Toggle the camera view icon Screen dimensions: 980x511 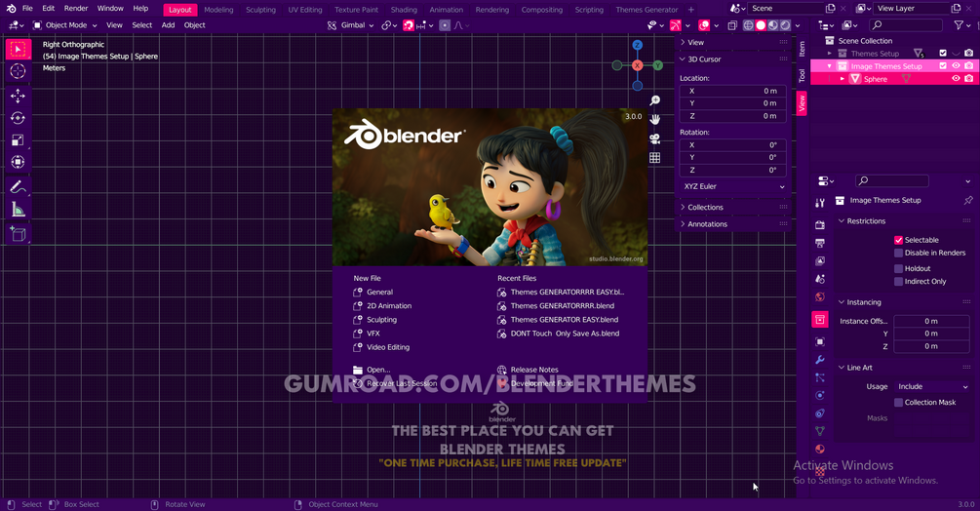tap(655, 138)
